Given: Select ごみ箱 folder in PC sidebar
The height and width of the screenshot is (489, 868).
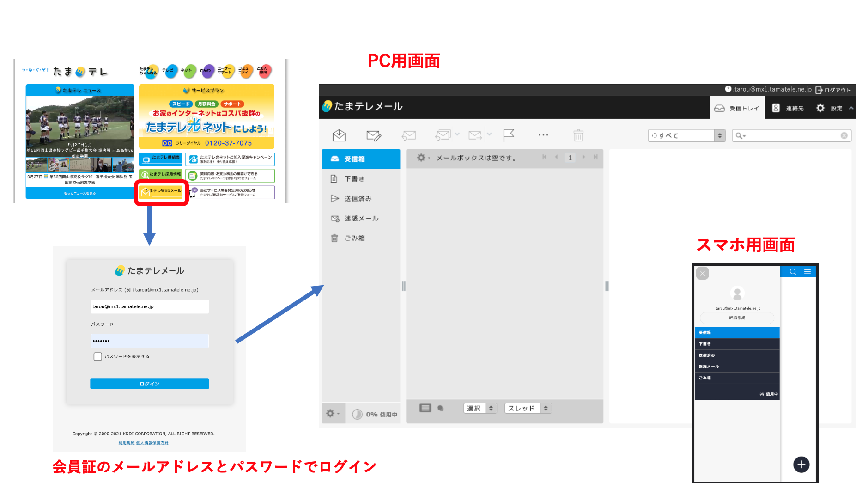Looking at the screenshot, I should (x=361, y=238).
